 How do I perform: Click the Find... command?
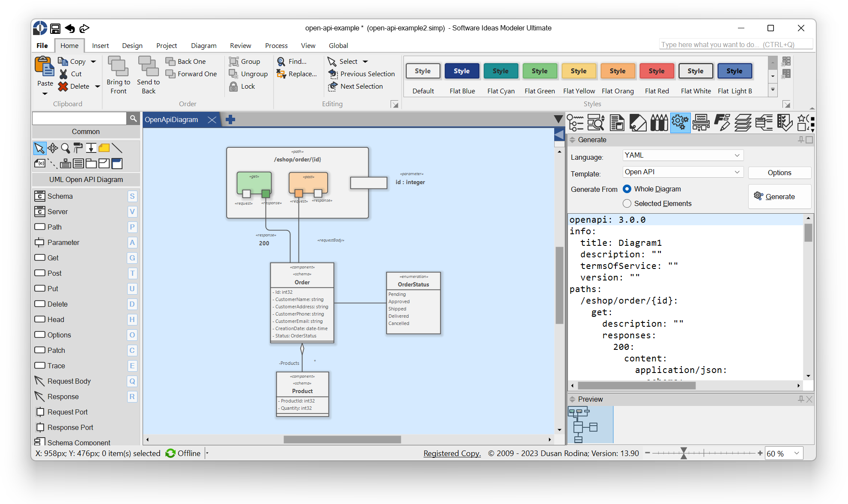(x=292, y=62)
